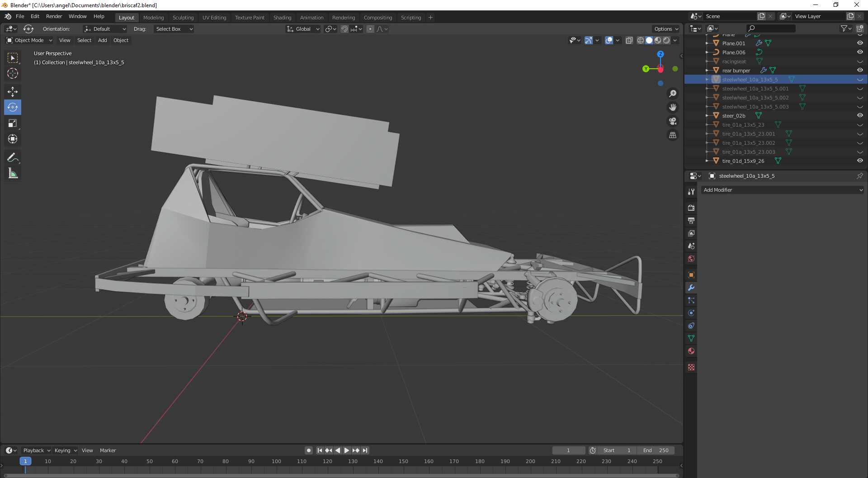
Task: Switch to Solid viewport shading
Action: coord(649,40)
